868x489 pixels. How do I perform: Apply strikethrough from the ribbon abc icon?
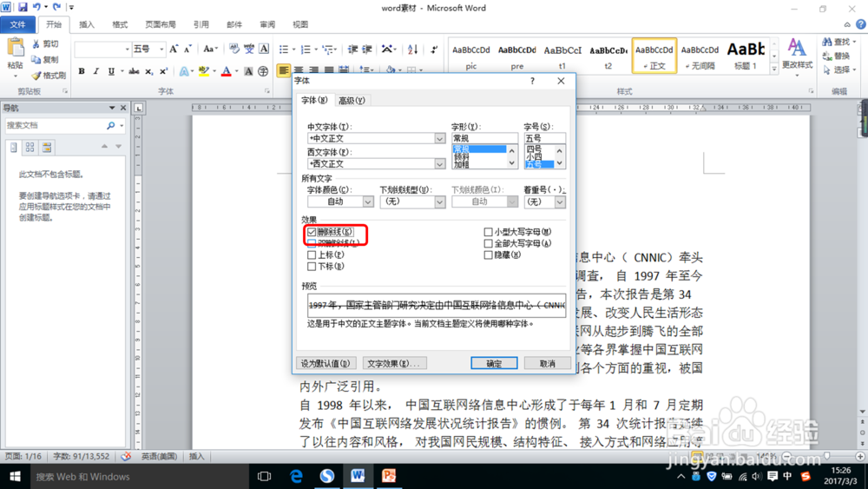click(x=134, y=71)
